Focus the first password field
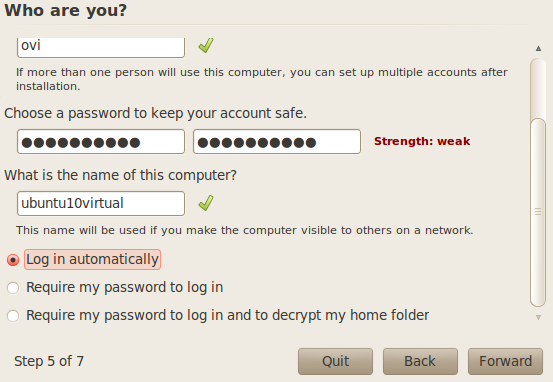This screenshot has width=553, height=382. pyautogui.click(x=101, y=142)
